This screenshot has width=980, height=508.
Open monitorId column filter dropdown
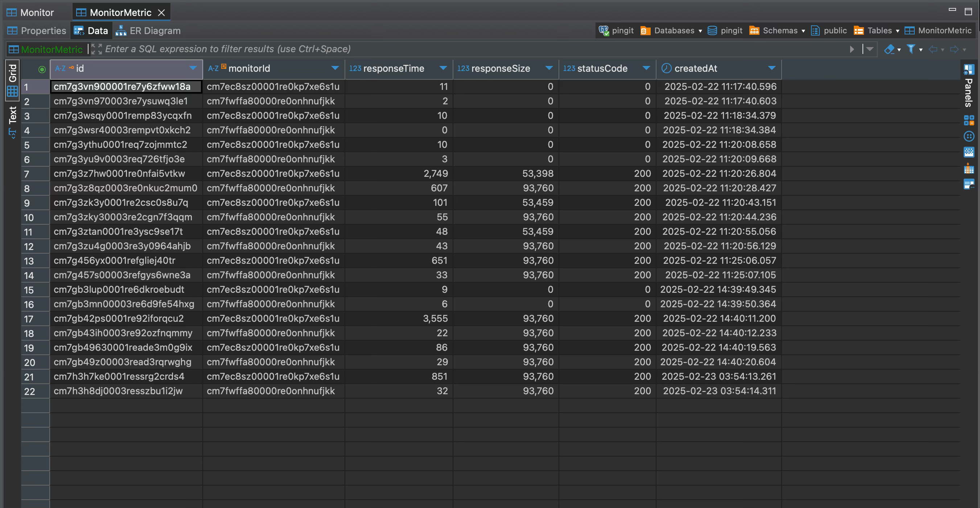pyautogui.click(x=335, y=68)
